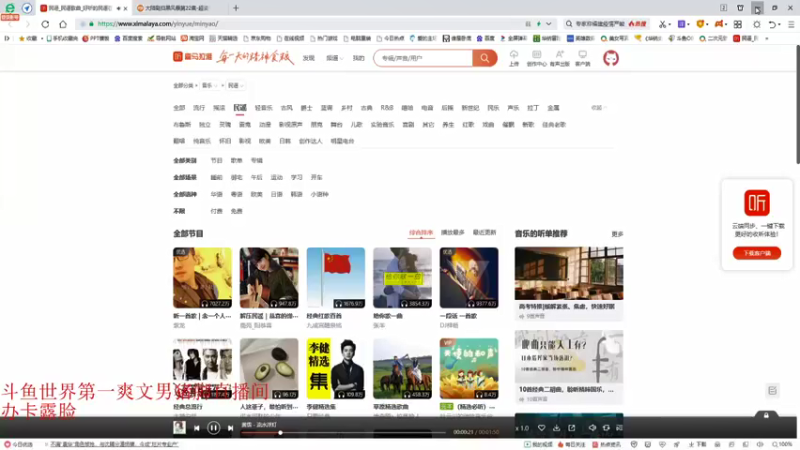Viewport: 800px width, 450px height.
Task: Switch to the 最近更新 sort tab
Action: click(484, 233)
